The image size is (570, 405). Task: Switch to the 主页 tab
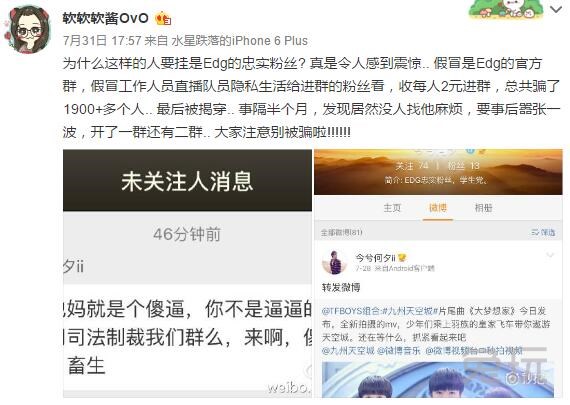pyautogui.click(x=392, y=208)
